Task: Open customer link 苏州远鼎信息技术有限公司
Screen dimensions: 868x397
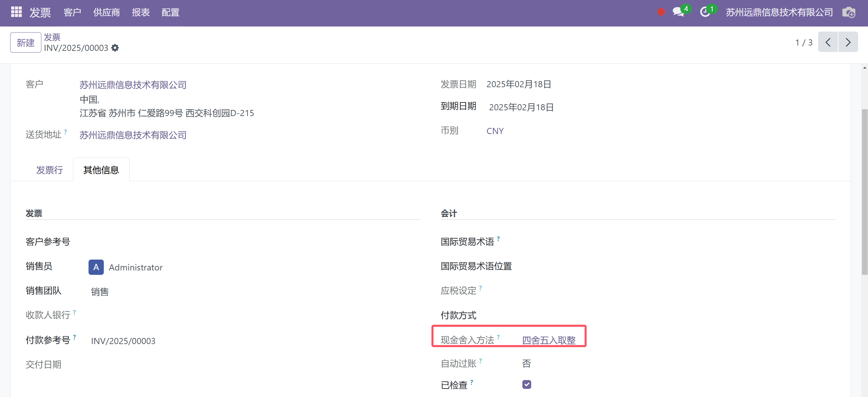Action: (x=133, y=85)
